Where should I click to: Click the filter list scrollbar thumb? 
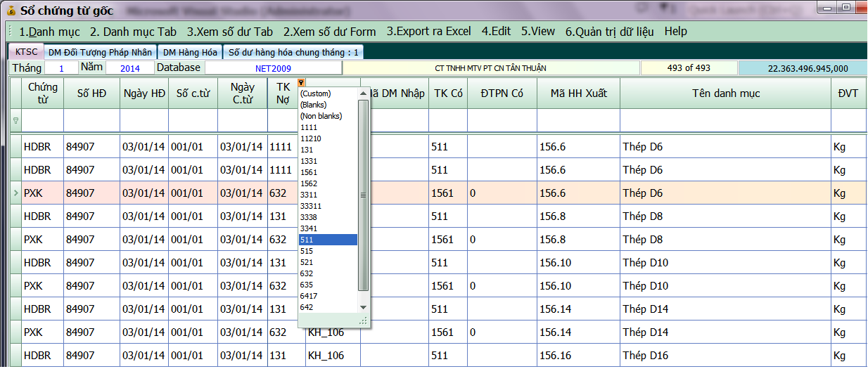[364, 195]
